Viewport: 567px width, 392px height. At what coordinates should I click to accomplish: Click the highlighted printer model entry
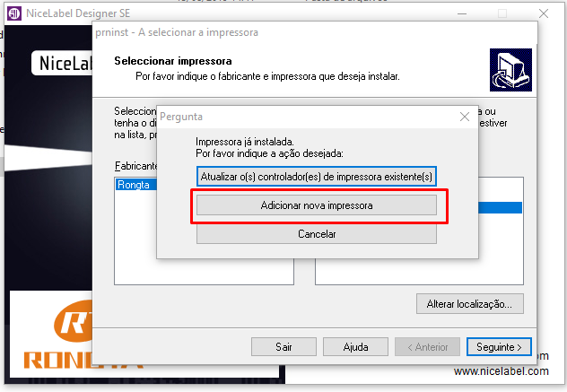coord(500,207)
